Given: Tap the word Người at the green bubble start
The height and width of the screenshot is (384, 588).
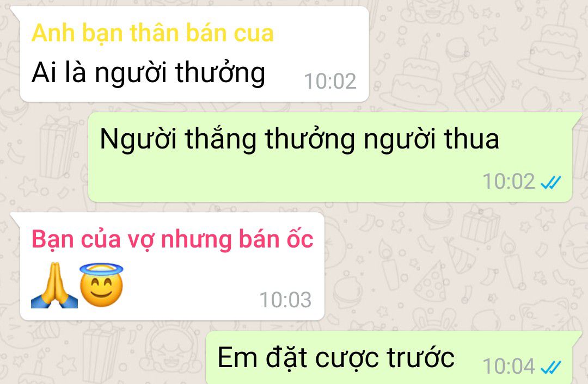Looking at the screenshot, I should pyautogui.click(x=138, y=139).
